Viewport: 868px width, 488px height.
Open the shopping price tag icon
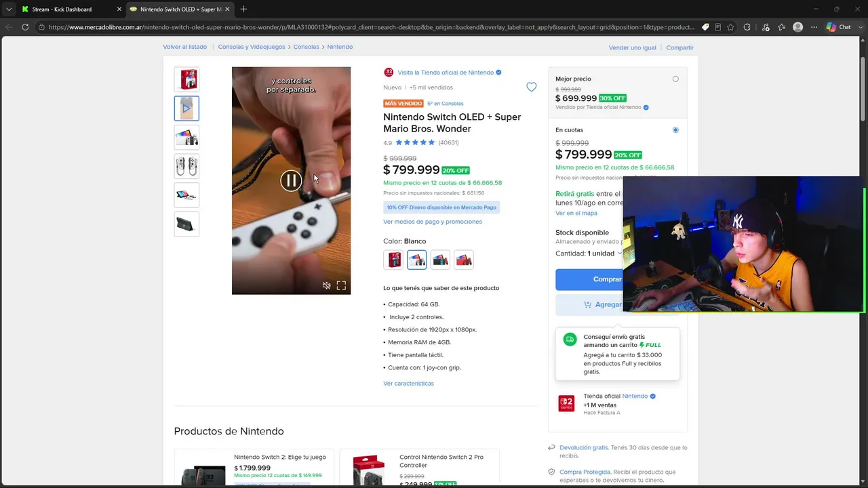(x=705, y=27)
